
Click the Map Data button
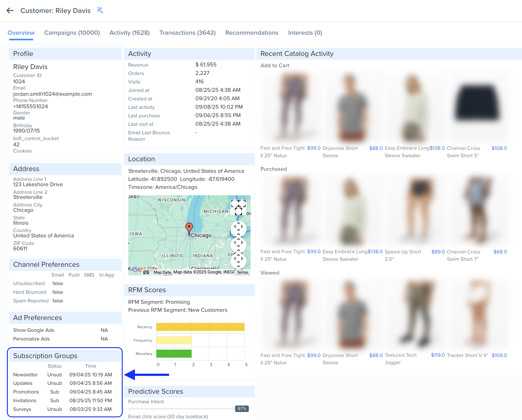tap(162, 272)
